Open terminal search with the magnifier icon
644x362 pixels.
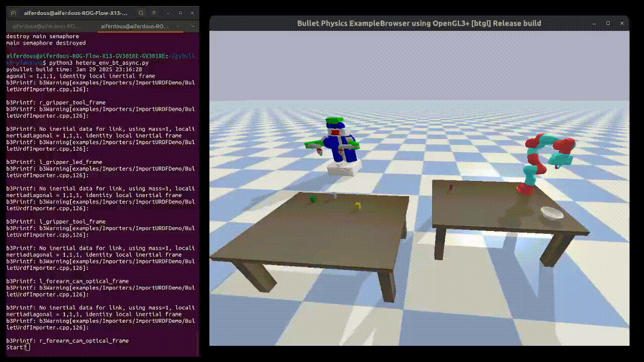point(141,13)
